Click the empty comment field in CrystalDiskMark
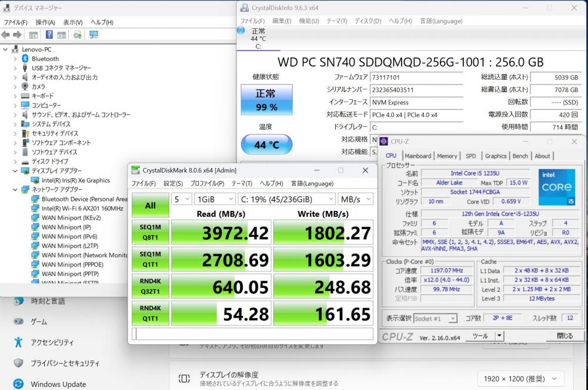Image resolution: width=588 pixels, height=390 pixels. tap(252, 334)
